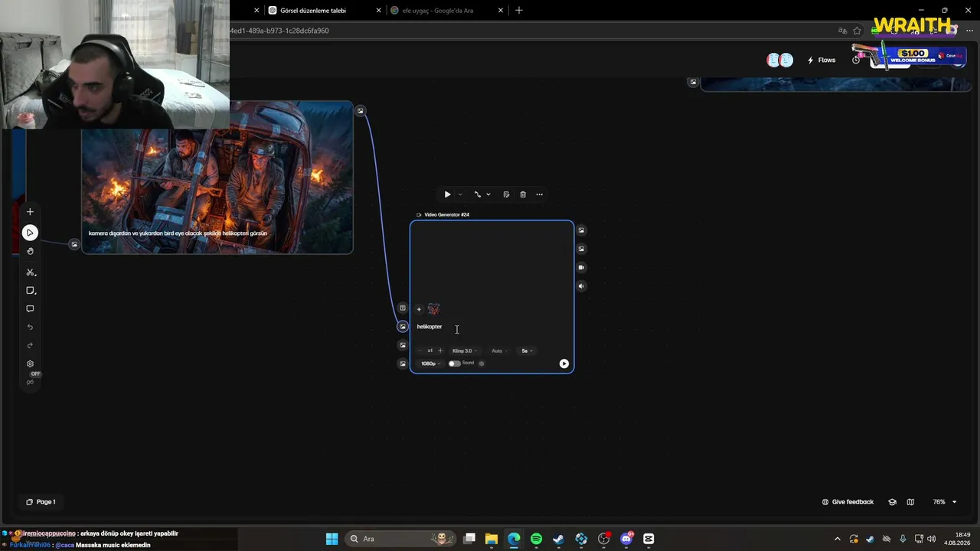Image resolution: width=980 pixels, height=551 pixels.
Task: Open more options for the node
Action: (x=539, y=194)
